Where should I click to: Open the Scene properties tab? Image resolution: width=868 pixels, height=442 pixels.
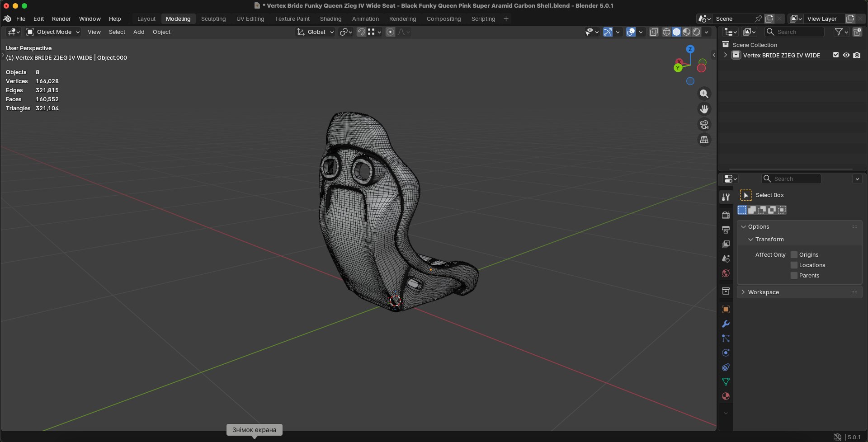(726, 259)
